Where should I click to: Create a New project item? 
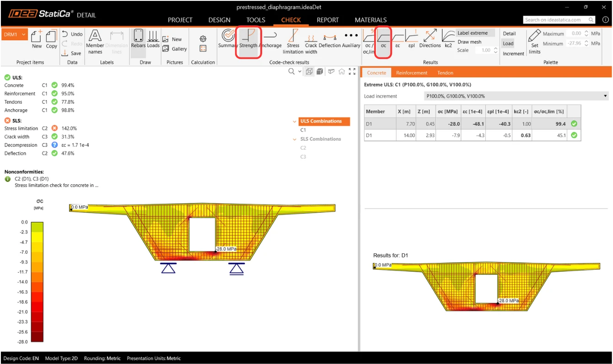coord(37,39)
